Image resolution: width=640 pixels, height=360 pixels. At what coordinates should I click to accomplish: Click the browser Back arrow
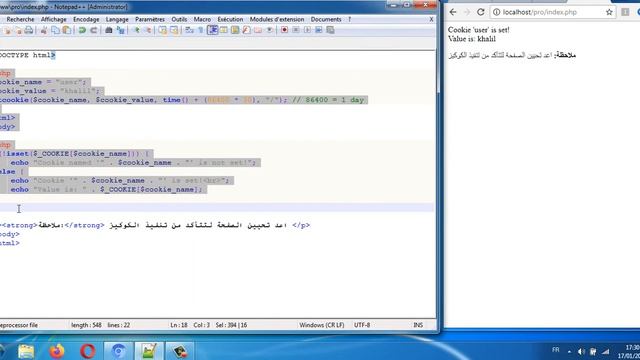453,12
